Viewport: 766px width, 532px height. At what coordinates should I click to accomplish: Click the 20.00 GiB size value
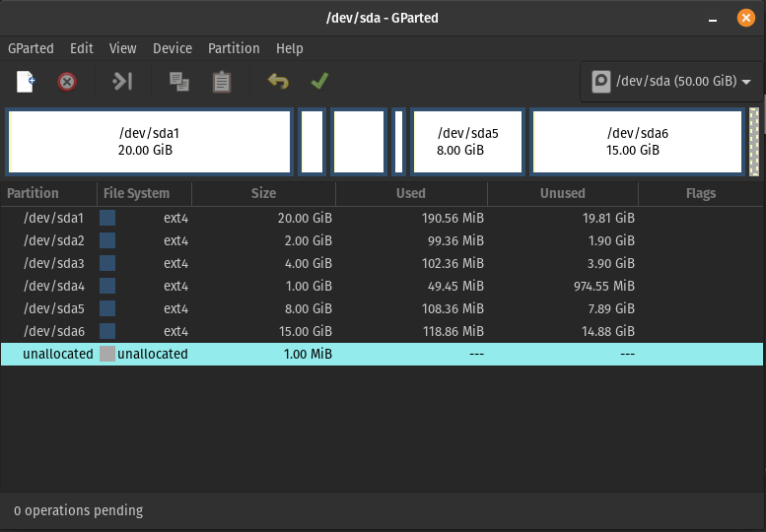coord(305,218)
